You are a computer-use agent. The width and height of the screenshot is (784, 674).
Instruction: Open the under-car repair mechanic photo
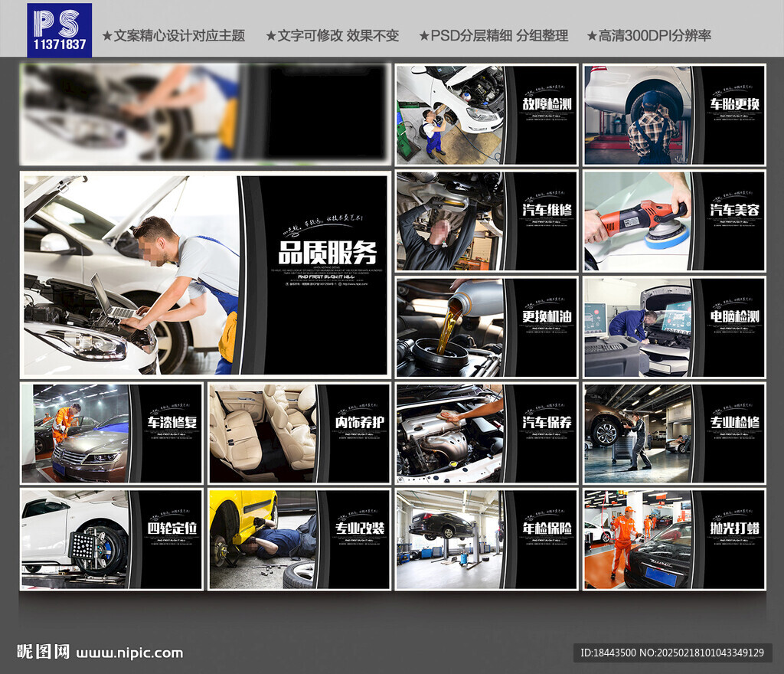[x=450, y=221]
